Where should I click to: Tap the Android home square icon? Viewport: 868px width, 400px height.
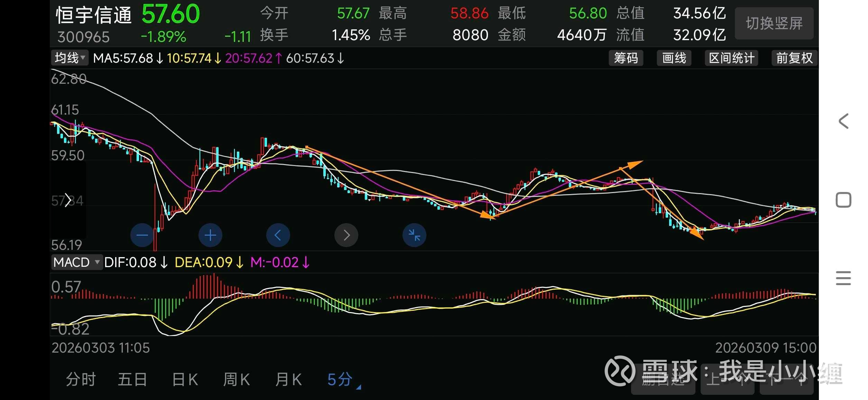(843, 200)
